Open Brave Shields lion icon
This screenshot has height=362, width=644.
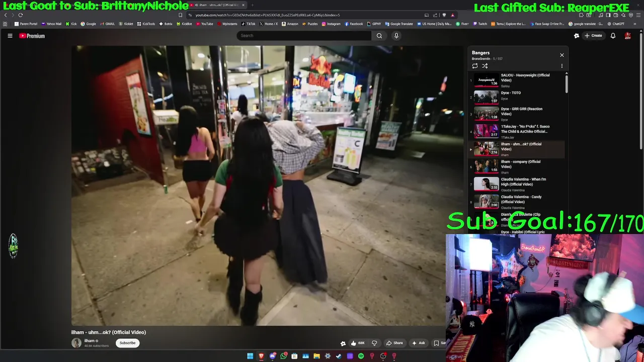point(444,15)
